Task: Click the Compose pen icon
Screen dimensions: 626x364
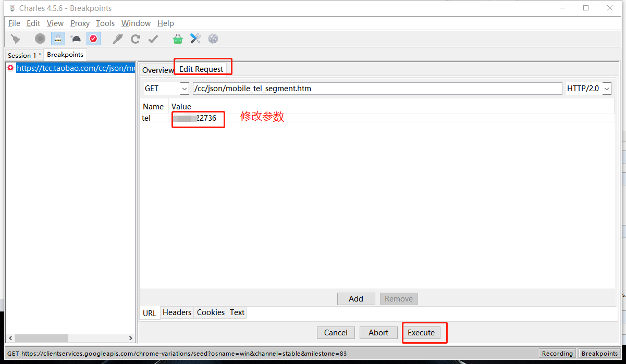Action: pos(118,39)
